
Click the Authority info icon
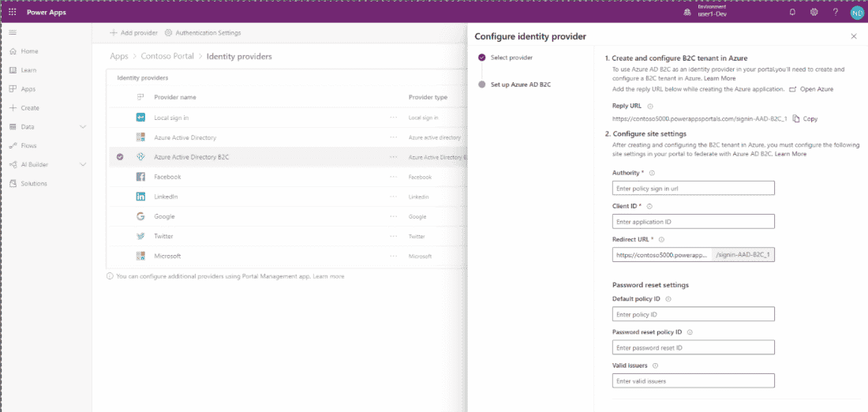point(652,173)
